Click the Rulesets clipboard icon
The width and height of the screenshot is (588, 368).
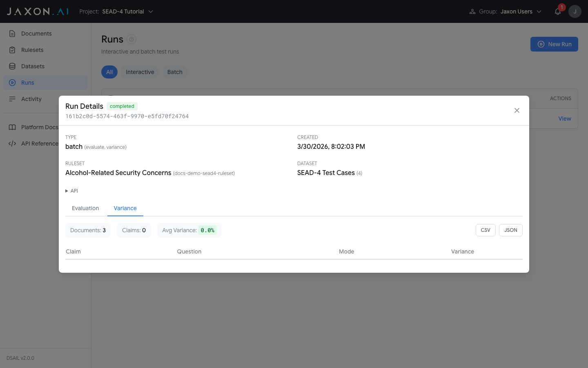click(x=12, y=50)
